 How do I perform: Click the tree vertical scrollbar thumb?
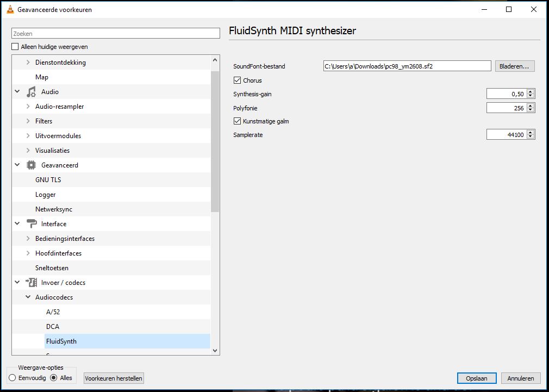click(215, 141)
